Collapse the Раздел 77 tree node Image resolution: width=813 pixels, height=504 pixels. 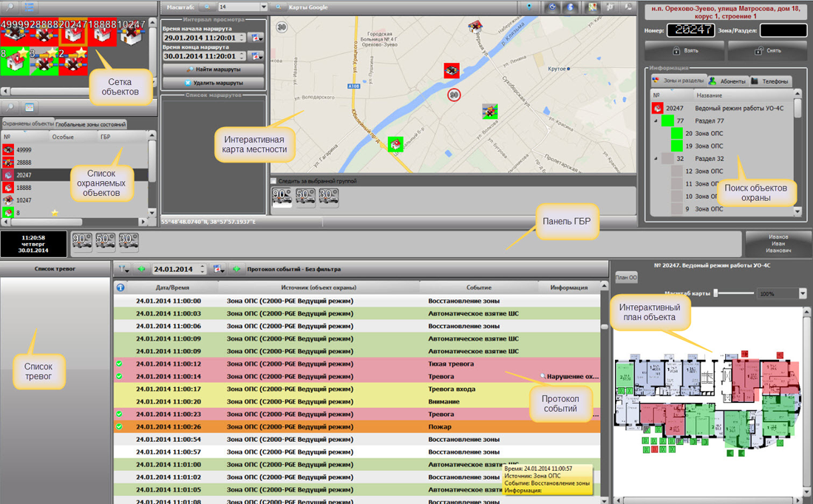pyautogui.click(x=656, y=120)
